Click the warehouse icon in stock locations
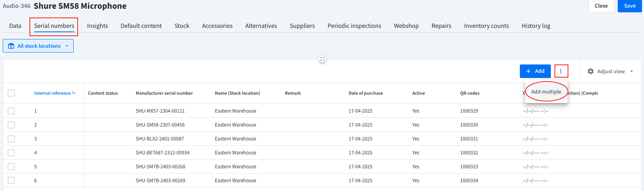The width and height of the screenshot is (644, 191). pos(11,46)
